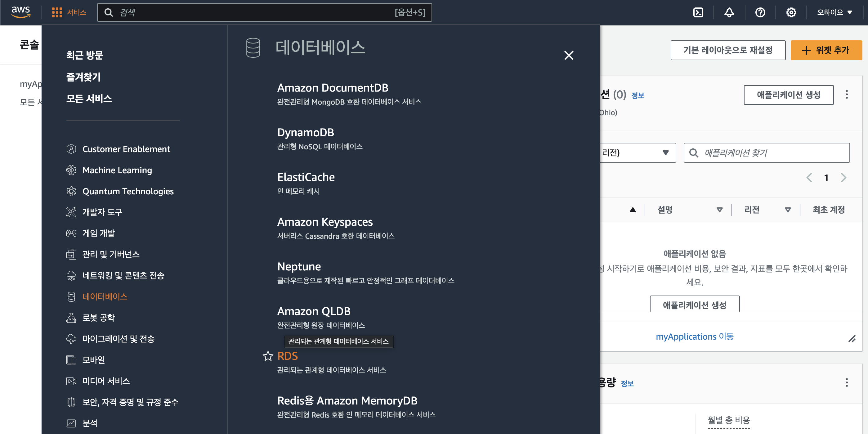The width and height of the screenshot is (868, 434).
Task: Open the notifications bell icon
Action: coord(729,12)
